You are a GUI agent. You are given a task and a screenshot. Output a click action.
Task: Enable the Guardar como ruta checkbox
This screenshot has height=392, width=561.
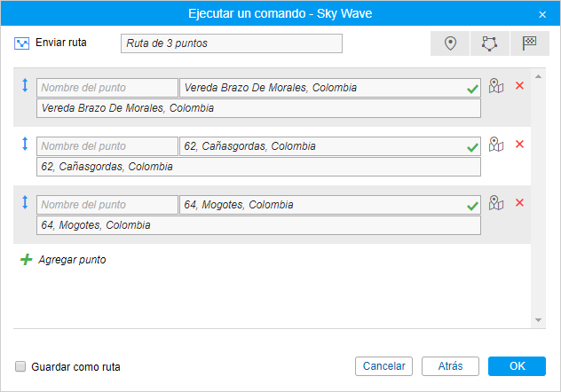[x=20, y=366]
